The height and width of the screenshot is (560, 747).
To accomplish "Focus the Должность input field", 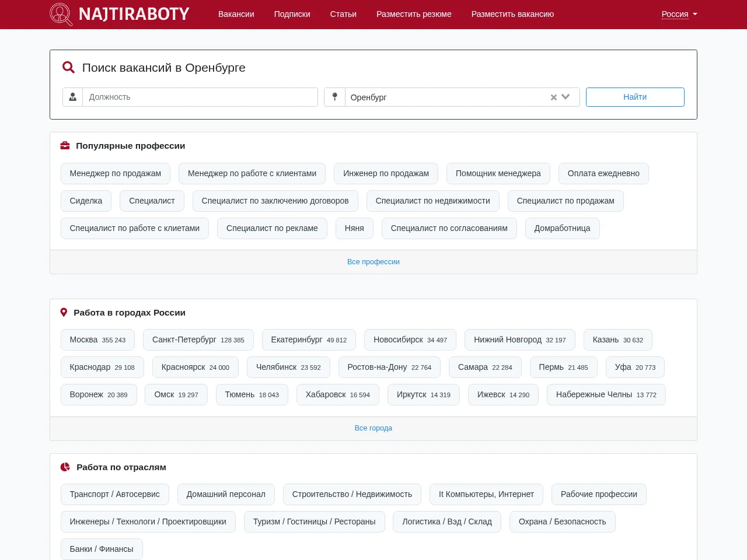I will [x=200, y=97].
